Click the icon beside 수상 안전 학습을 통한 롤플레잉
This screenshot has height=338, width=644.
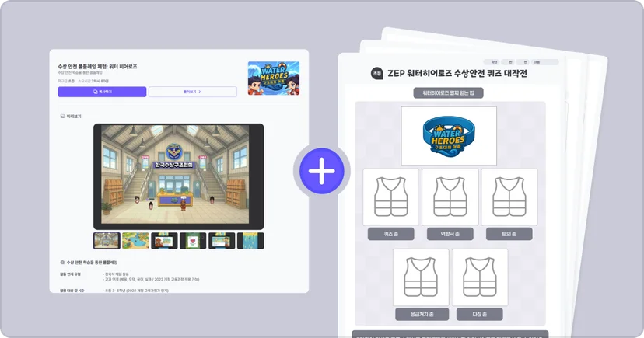pos(62,262)
